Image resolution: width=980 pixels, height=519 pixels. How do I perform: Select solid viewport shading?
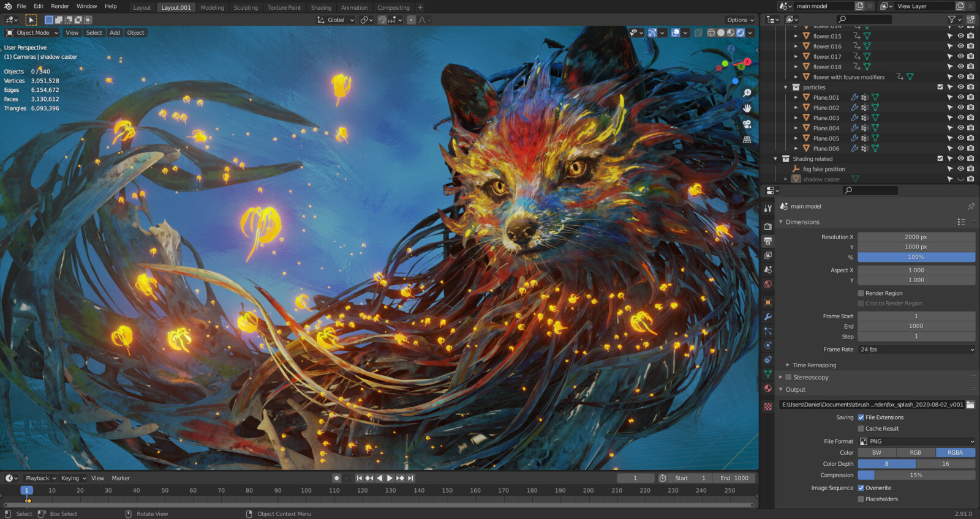721,33
